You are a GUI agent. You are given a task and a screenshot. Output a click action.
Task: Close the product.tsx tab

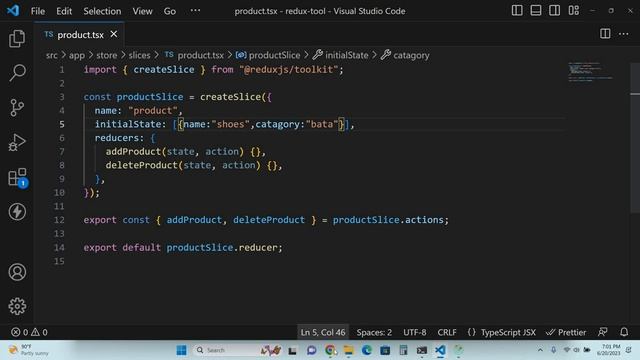point(114,34)
